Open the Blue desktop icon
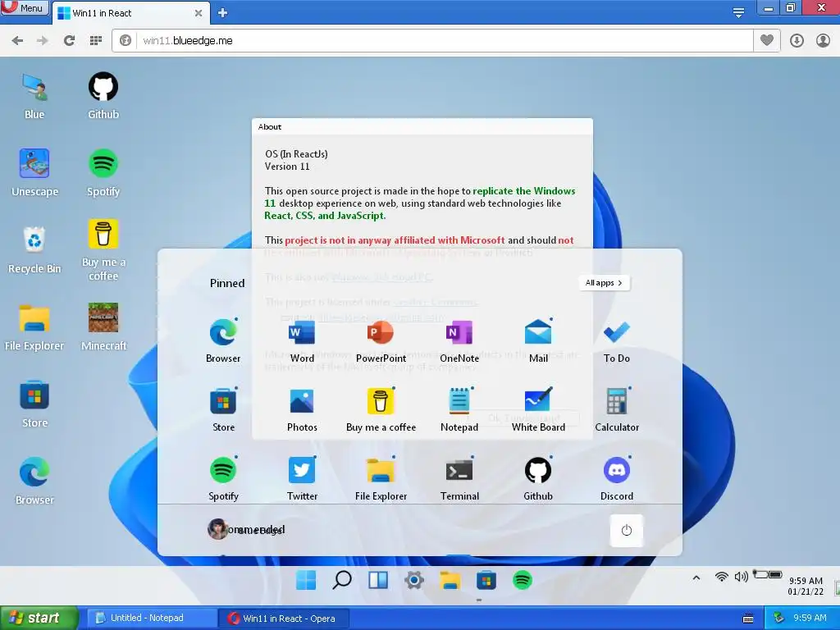 pyautogui.click(x=34, y=97)
